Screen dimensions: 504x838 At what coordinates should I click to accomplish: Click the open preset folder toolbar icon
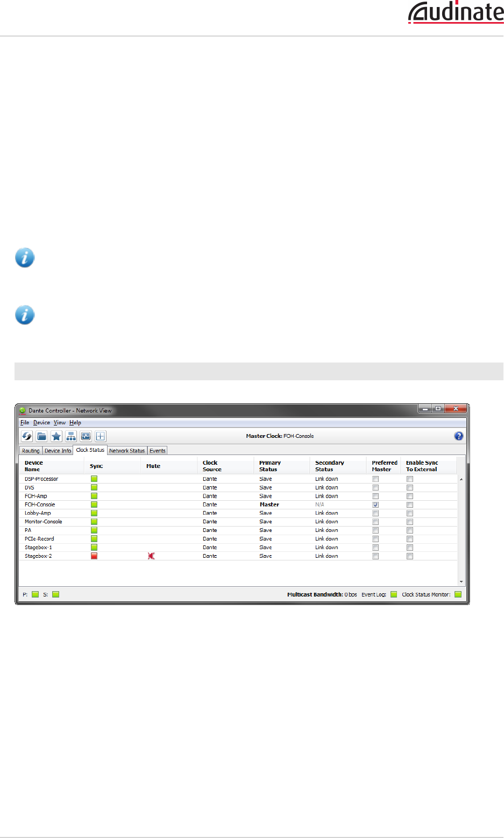41,436
